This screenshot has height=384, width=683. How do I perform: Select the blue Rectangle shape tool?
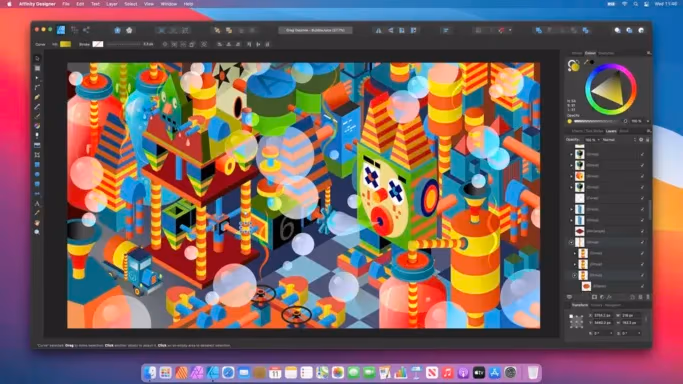pos(37,165)
